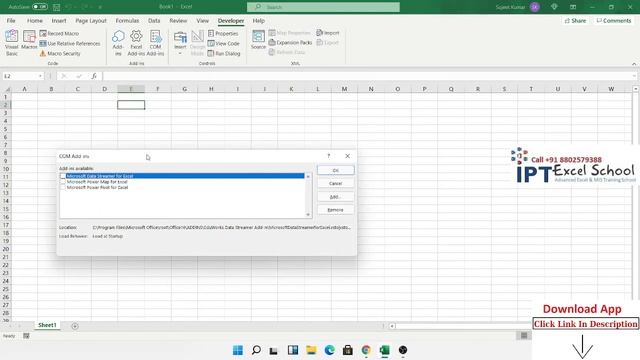Toggle the AutoSave switch
The width and height of the screenshot is (640, 360).
tap(40, 7)
